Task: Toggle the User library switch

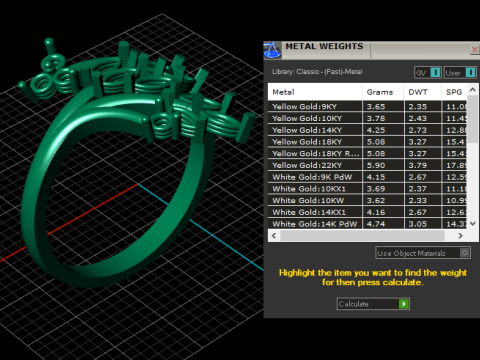Action: point(460,73)
